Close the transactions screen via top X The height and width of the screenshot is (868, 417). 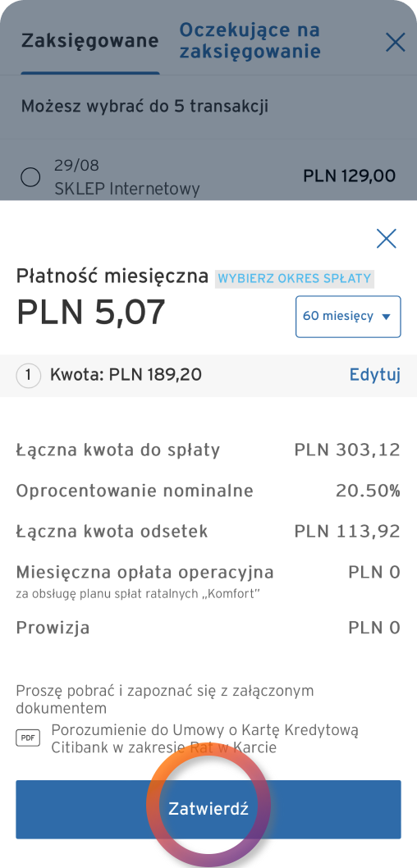pyautogui.click(x=396, y=42)
